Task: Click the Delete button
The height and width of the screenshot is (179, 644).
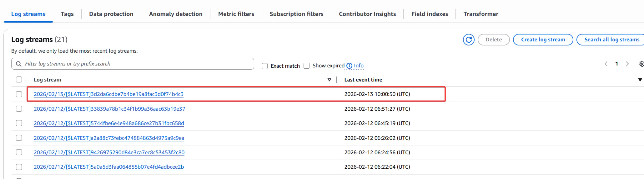Action: click(x=494, y=40)
